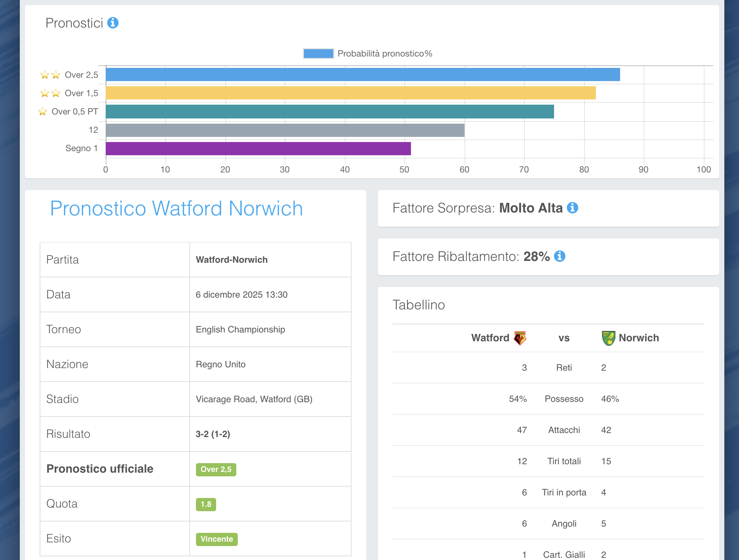This screenshot has height=560, width=739.
Task: Click the Fattore Ribaltamento info icon
Action: 560,256
